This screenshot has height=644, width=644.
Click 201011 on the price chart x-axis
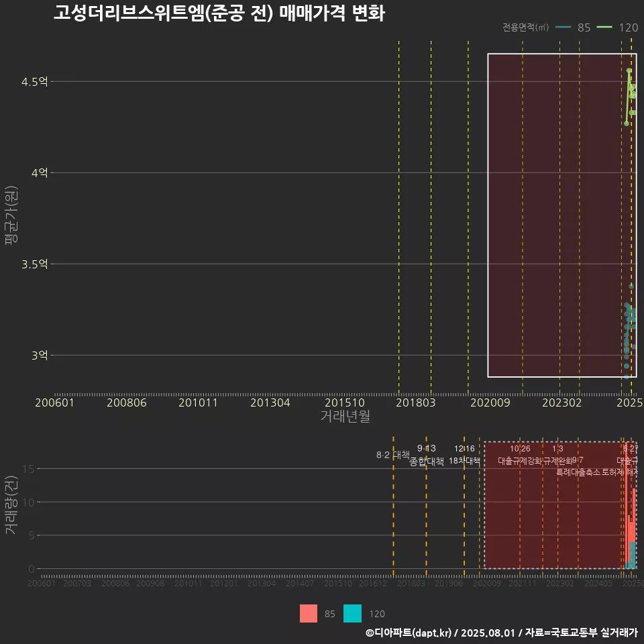[x=198, y=402]
